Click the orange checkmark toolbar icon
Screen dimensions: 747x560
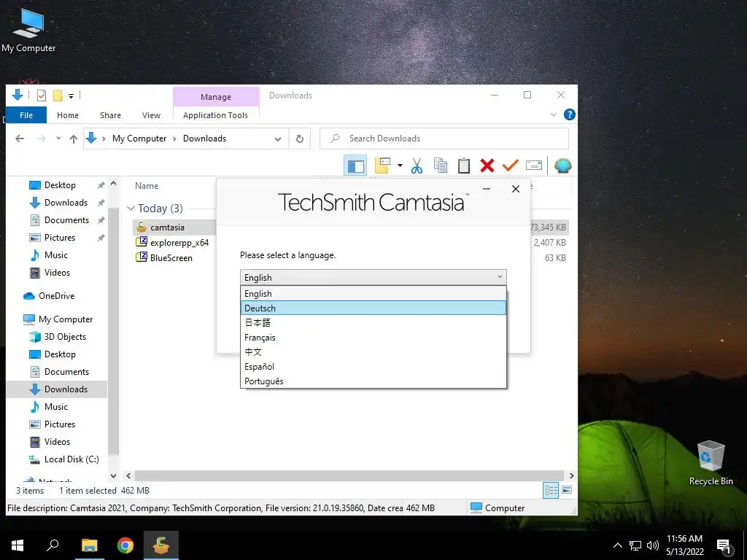click(x=510, y=166)
